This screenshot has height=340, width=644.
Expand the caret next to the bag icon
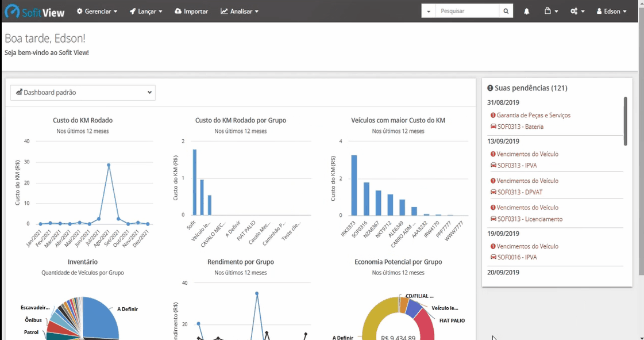(556, 12)
